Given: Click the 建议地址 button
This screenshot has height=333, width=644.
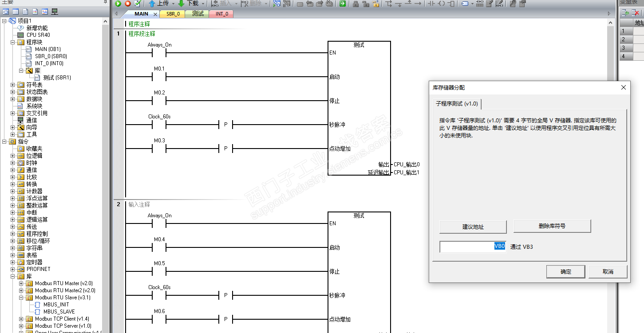Looking at the screenshot, I should (473, 227).
